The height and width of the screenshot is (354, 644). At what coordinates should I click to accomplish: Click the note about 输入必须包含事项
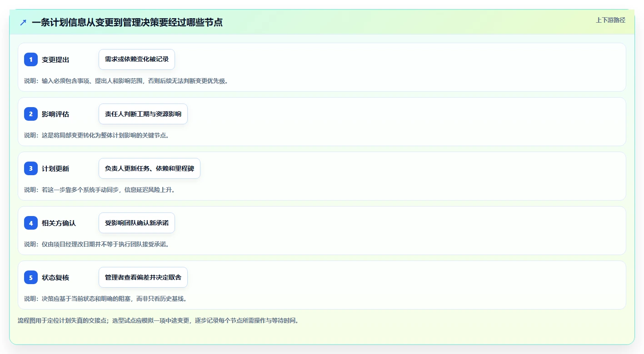(x=126, y=81)
